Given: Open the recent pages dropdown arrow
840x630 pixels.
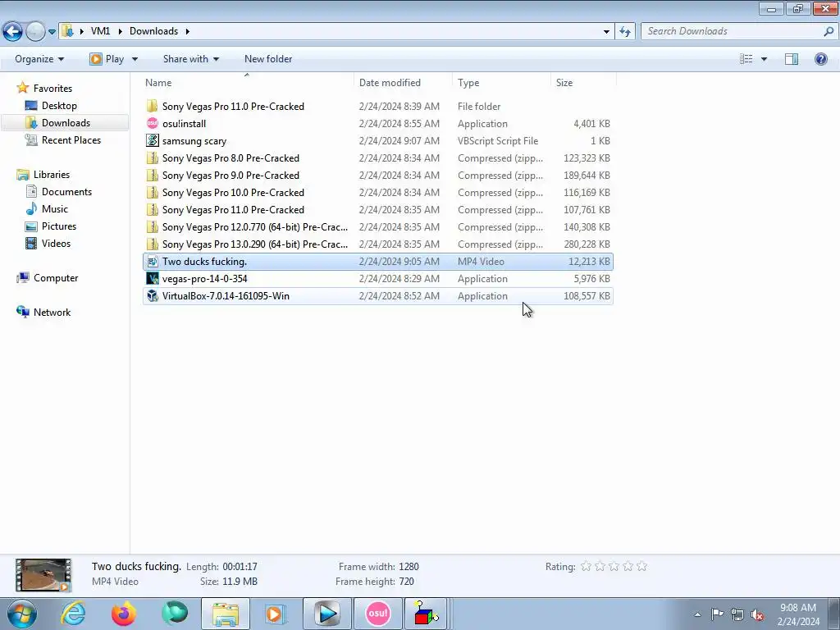Looking at the screenshot, I should coord(52,32).
